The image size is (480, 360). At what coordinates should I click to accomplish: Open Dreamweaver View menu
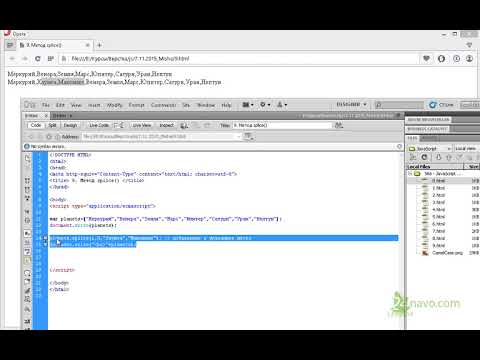pos(76,105)
